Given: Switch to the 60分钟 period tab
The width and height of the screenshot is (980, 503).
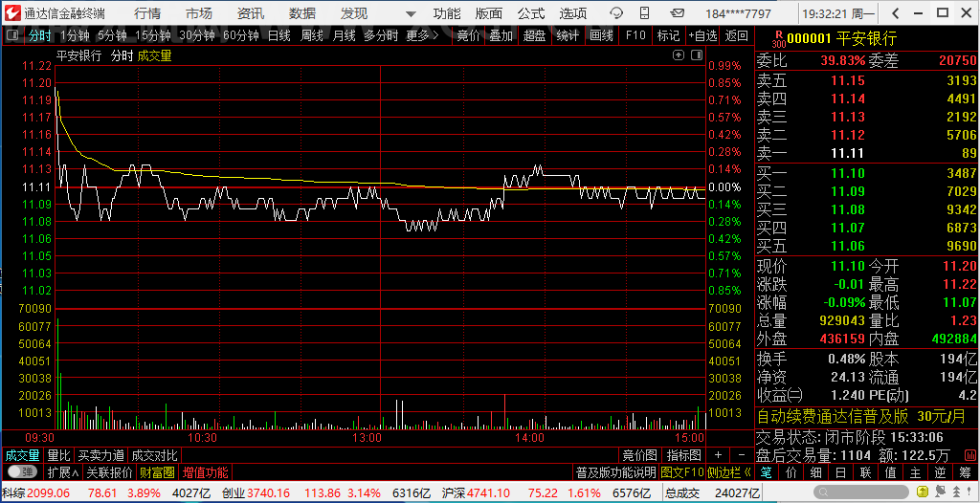Looking at the screenshot, I should click(240, 35).
